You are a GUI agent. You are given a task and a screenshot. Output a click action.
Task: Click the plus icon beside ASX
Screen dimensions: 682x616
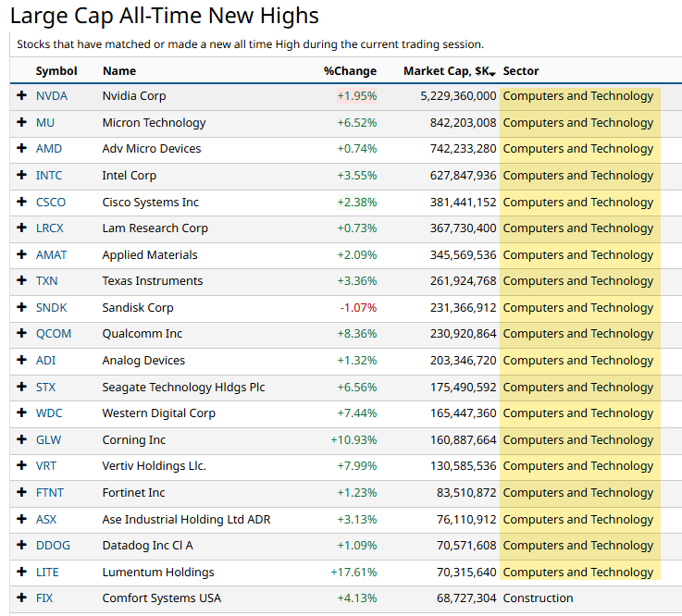coord(22,519)
